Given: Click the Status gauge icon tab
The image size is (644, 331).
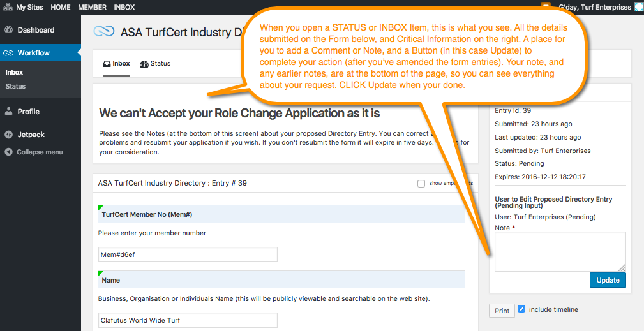Looking at the screenshot, I should click(x=144, y=64).
